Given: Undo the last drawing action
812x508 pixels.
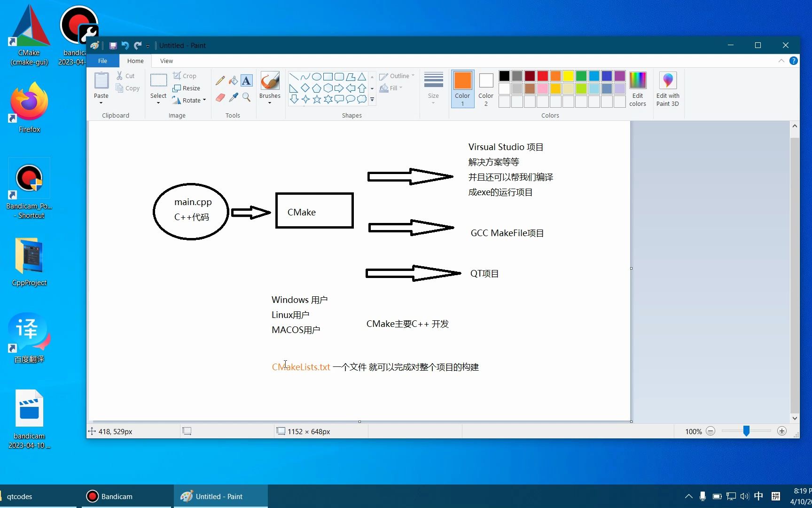Looking at the screenshot, I should click(125, 45).
